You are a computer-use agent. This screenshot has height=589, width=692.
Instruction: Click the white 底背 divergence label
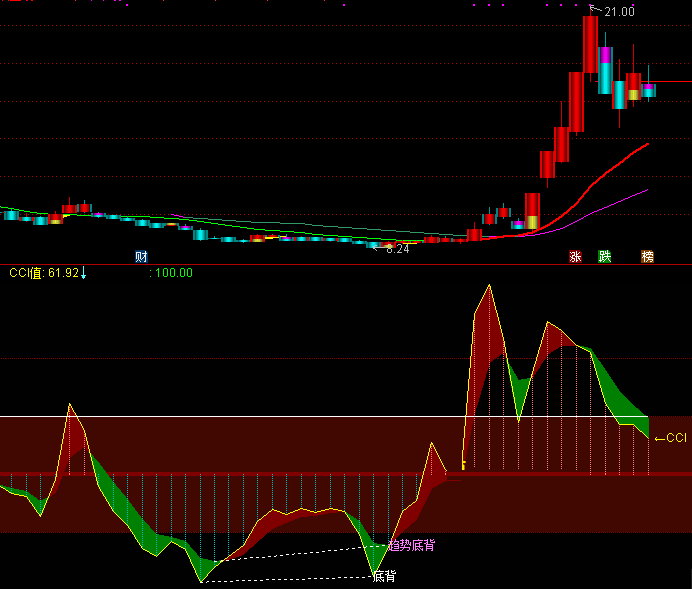click(384, 576)
